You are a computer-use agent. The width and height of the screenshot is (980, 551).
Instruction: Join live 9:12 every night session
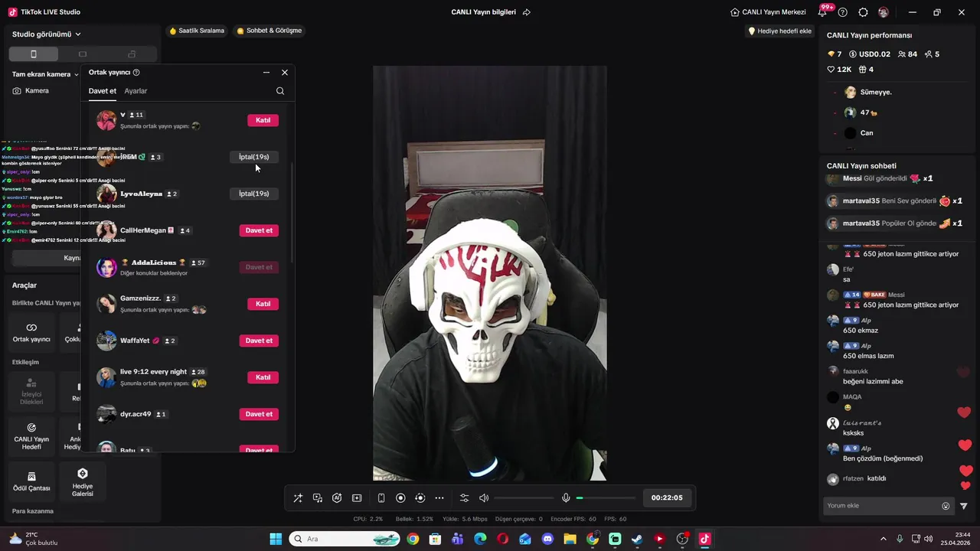pos(263,377)
